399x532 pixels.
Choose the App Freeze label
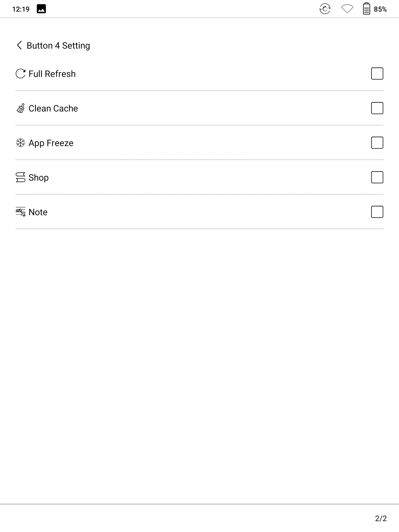pos(51,143)
